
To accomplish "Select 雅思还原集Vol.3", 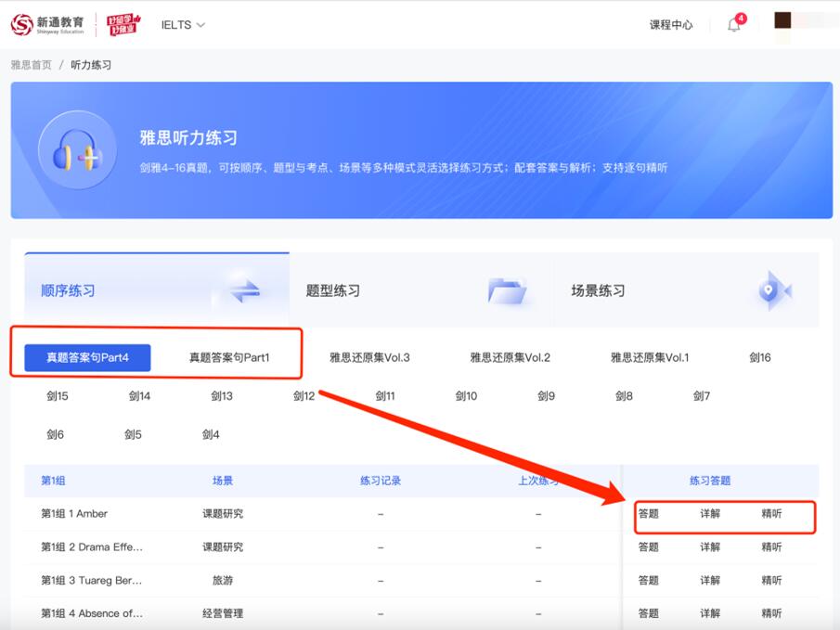I will [369, 357].
